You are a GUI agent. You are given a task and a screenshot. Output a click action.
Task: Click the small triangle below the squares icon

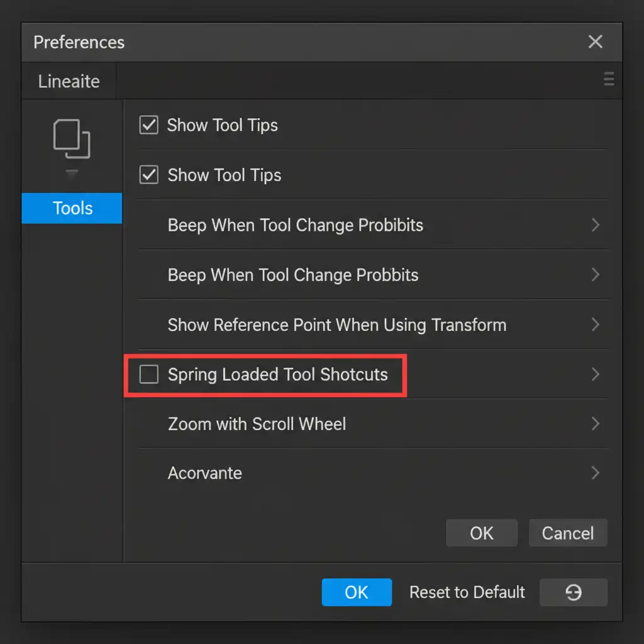72,173
